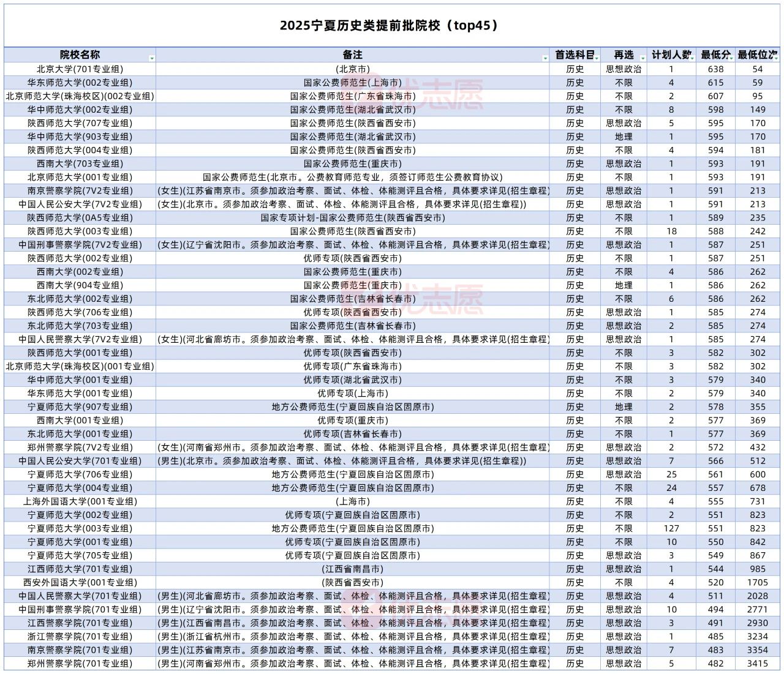This screenshot has height=674, width=784.
Task: Click the rank cell showing 3415
Action: point(757,664)
